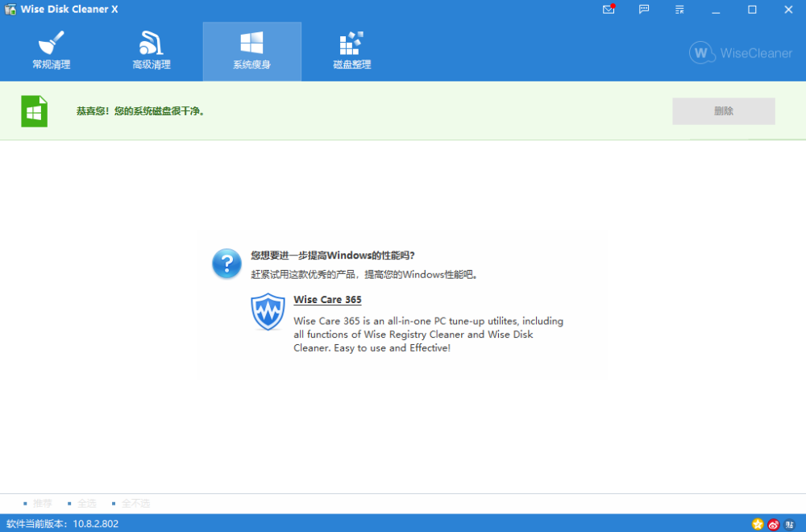This screenshot has width=806, height=532.
Task: Click the heading 您想要进一步提高Windows的性能吗?
Action: (x=333, y=256)
